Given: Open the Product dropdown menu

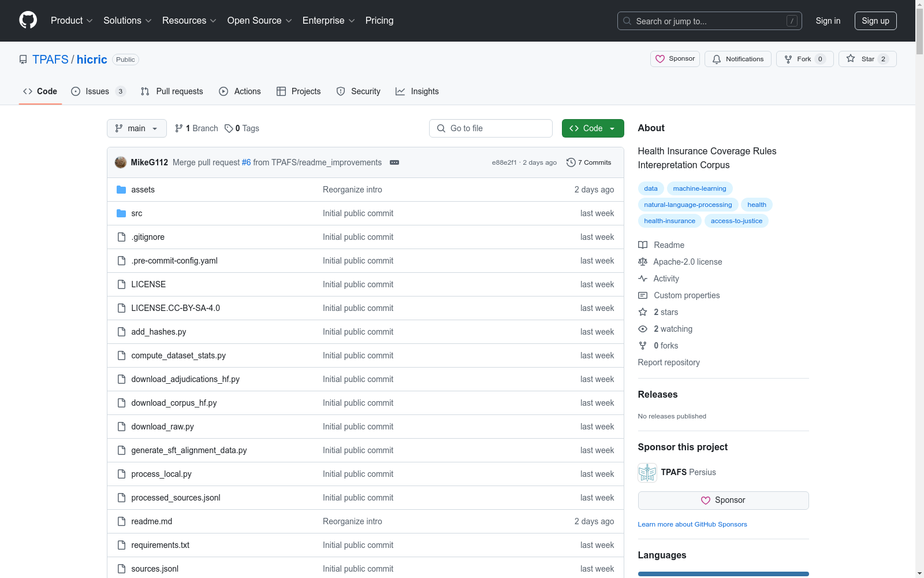Looking at the screenshot, I should 72,21.
